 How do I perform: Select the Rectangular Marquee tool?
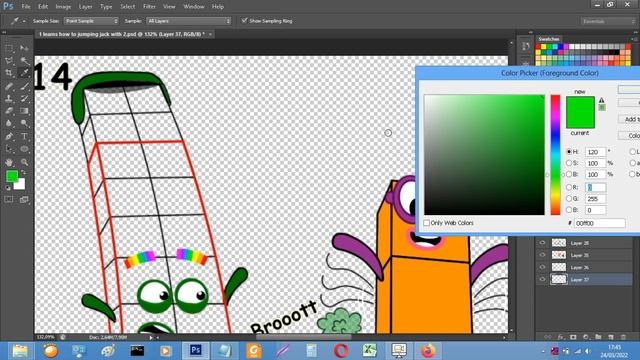(x=9, y=48)
